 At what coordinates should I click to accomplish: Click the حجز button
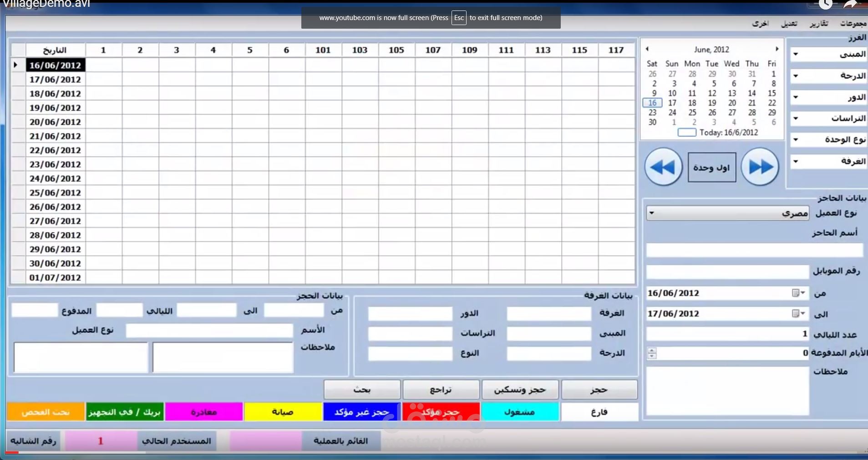[x=599, y=389]
